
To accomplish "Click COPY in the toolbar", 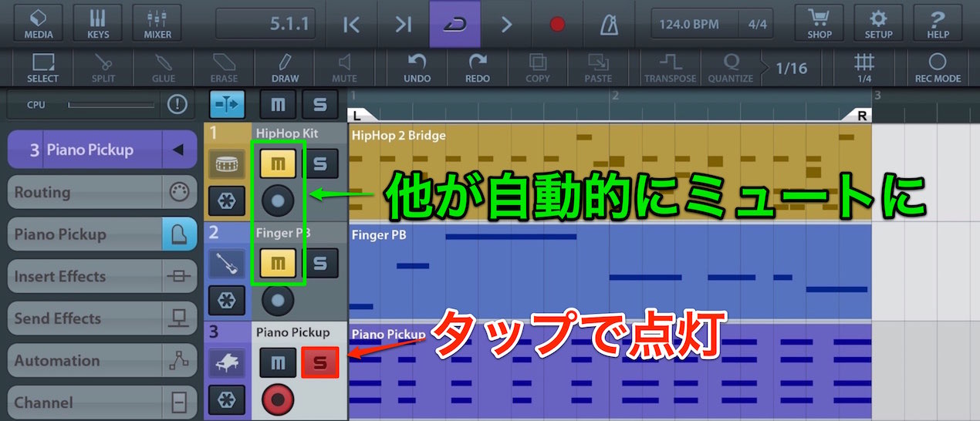I will tap(538, 68).
